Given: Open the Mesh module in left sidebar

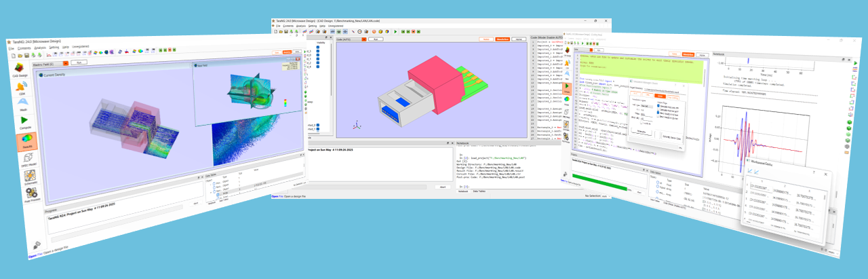Looking at the screenshot, I should (22, 105).
